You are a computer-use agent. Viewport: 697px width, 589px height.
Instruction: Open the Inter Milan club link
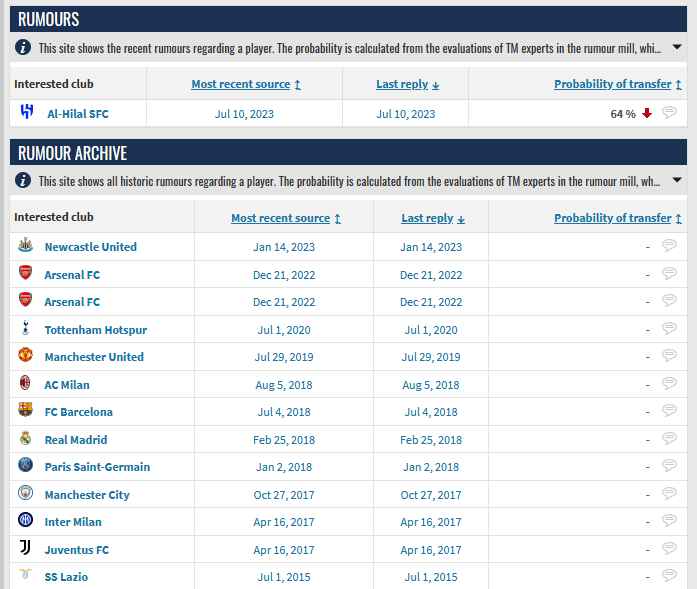(73, 522)
